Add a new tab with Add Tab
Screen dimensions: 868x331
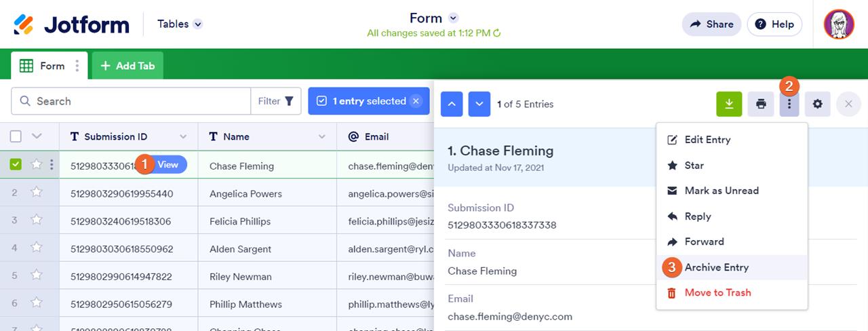[x=127, y=66]
